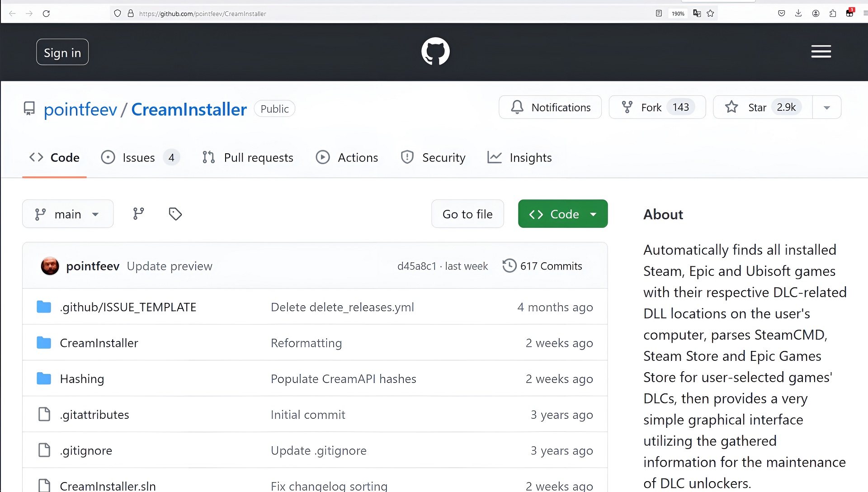
Task: Click pointfeev's avatar thumbnail
Action: pos(50,266)
